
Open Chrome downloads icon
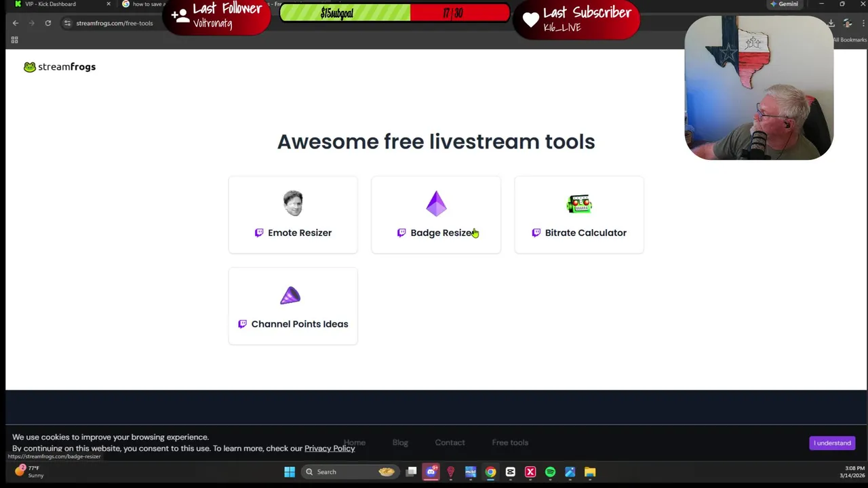[831, 23]
